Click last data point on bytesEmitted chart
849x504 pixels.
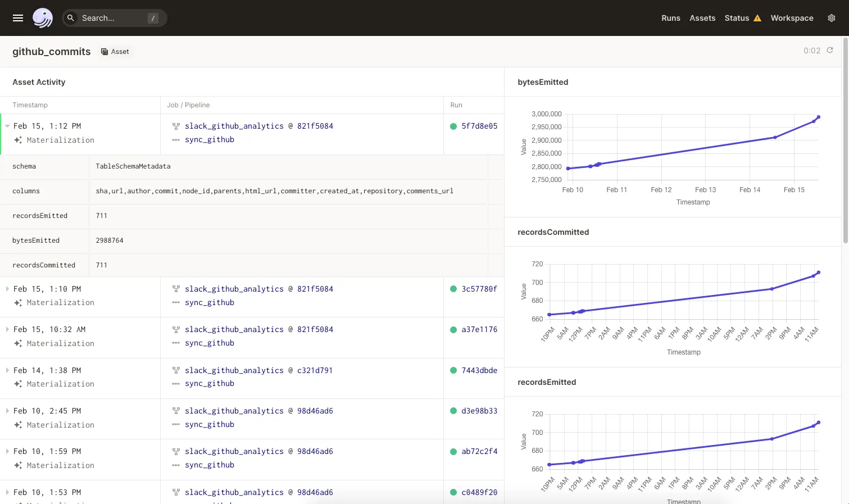click(x=819, y=117)
